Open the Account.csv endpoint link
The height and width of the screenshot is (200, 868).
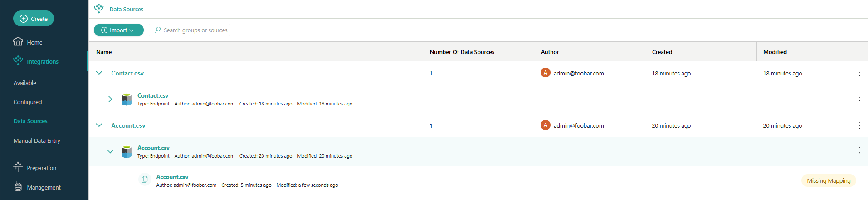coord(153,148)
